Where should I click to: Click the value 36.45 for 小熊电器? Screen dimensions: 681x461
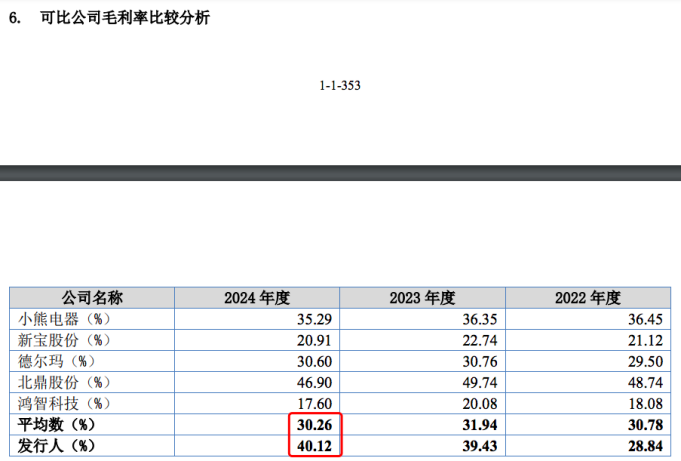tap(645, 319)
